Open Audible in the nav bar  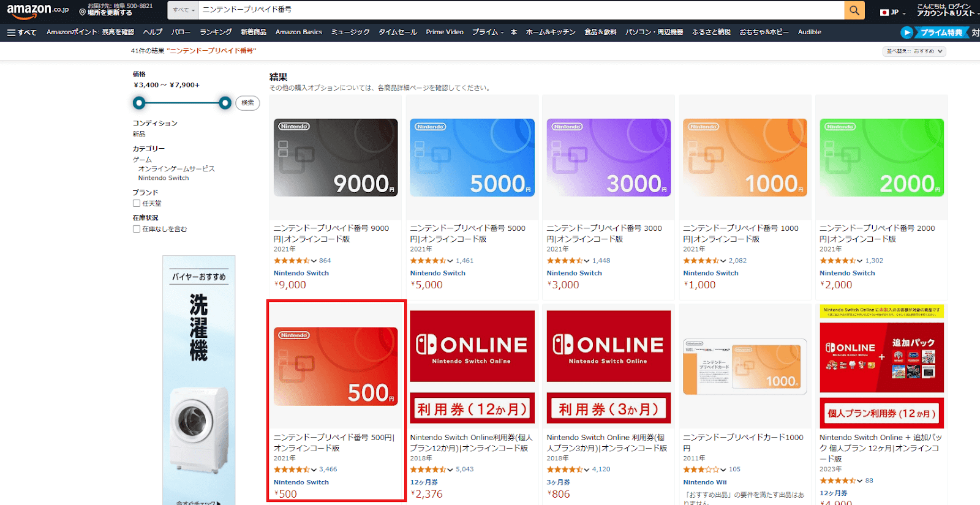pos(810,32)
